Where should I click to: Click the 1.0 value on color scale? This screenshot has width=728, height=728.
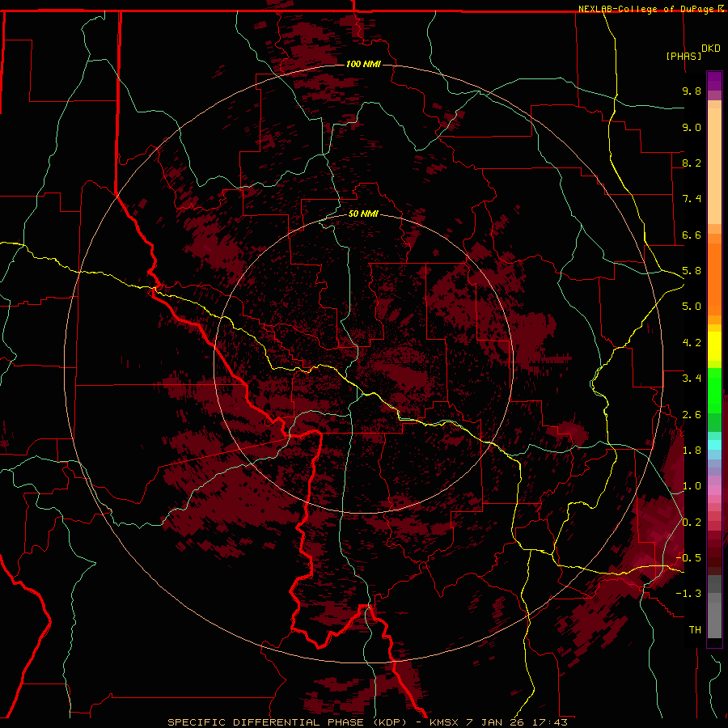click(x=692, y=486)
